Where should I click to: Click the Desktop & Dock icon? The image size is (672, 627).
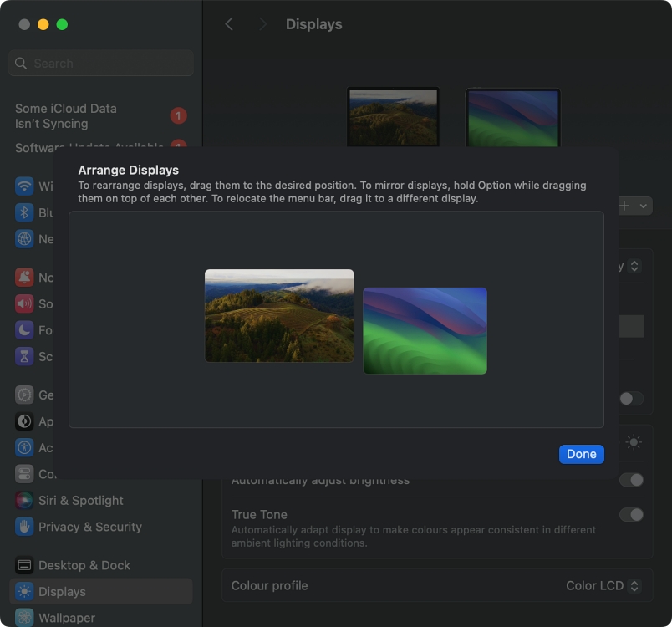[x=24, y=565]
